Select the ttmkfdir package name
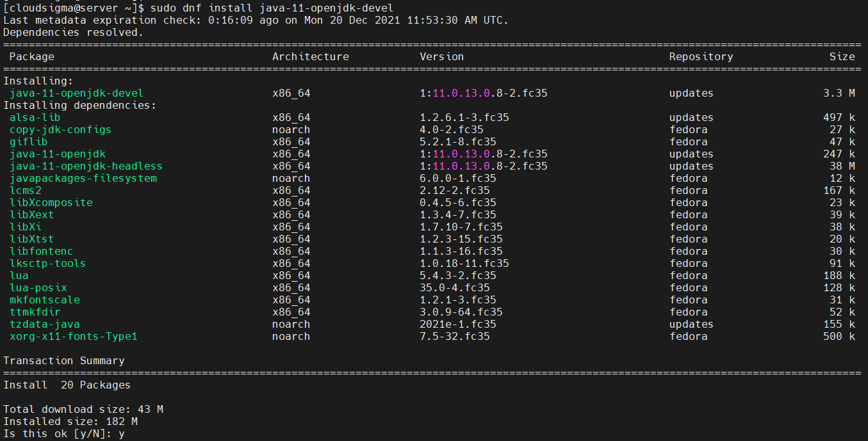The image size is (868, 441). 35,312
